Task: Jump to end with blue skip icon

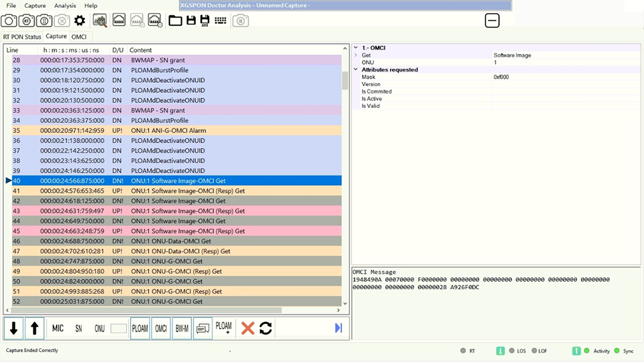Action: click(339, 328)
